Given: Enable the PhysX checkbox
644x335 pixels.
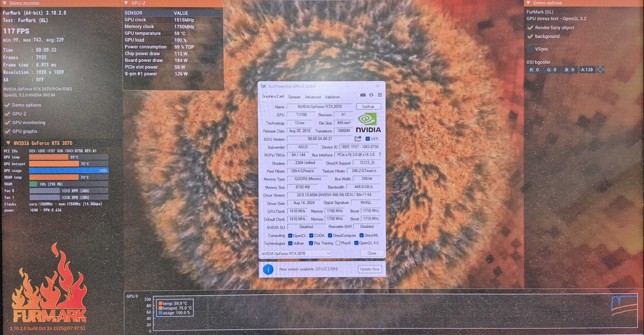Looking at the screenshot, I should click(338, 243).
